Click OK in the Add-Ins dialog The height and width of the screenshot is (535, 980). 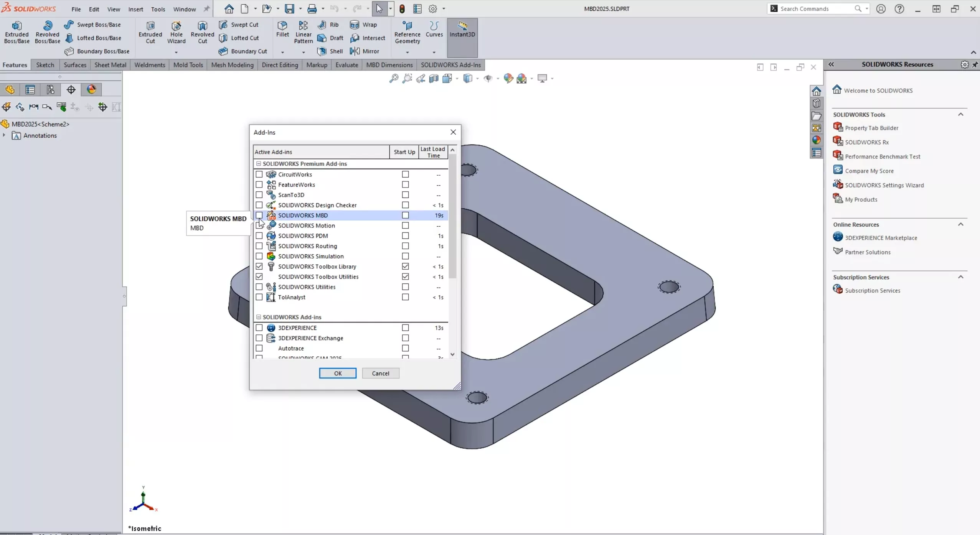point(338,373)
